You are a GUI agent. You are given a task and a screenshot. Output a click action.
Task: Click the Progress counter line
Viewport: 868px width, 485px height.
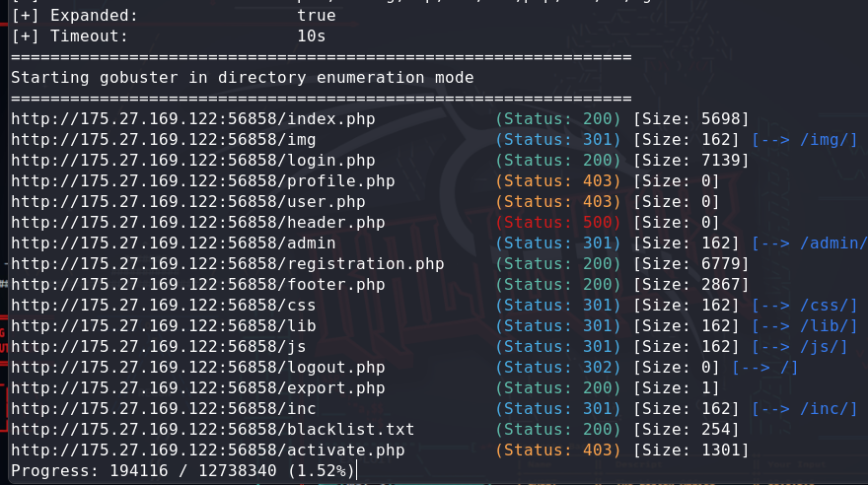(x=182, y=471)
